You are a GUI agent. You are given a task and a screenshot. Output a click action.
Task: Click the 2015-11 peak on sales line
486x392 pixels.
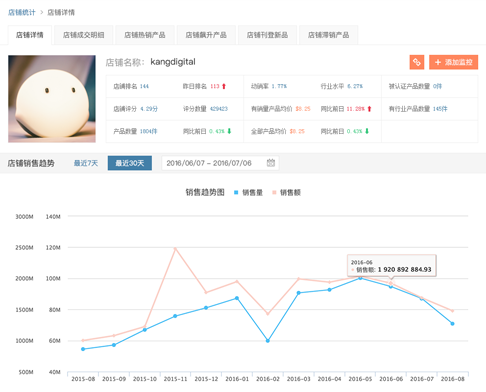pyautogui.click(x=175, y=248)
